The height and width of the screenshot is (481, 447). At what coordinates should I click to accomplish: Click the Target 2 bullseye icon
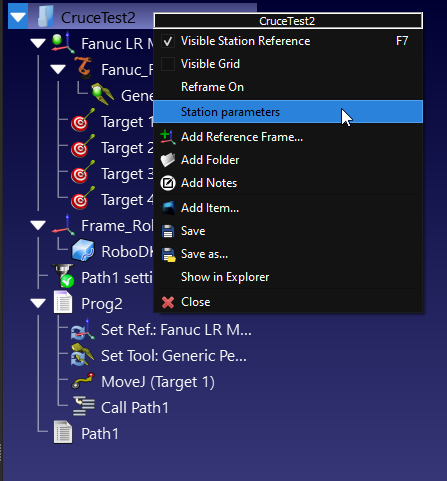click(x=83, y=146)
